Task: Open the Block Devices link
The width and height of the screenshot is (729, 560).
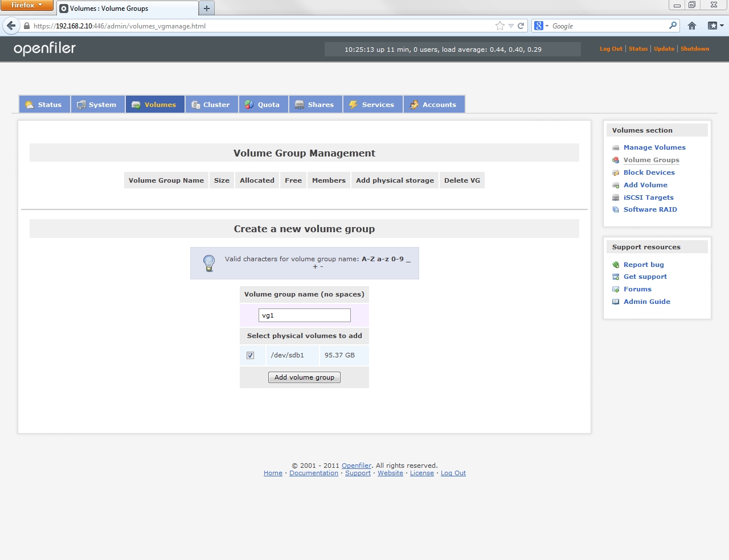Action: pos(649,172)
